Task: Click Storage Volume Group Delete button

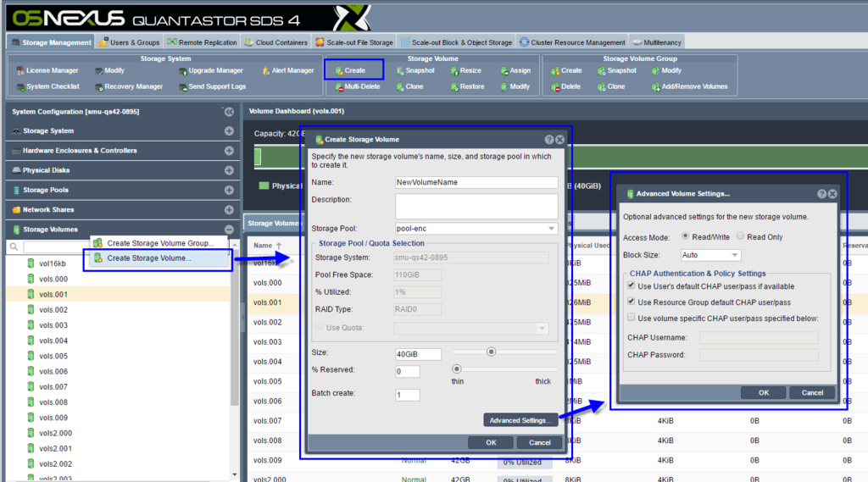Action: (x=565, y=87)
